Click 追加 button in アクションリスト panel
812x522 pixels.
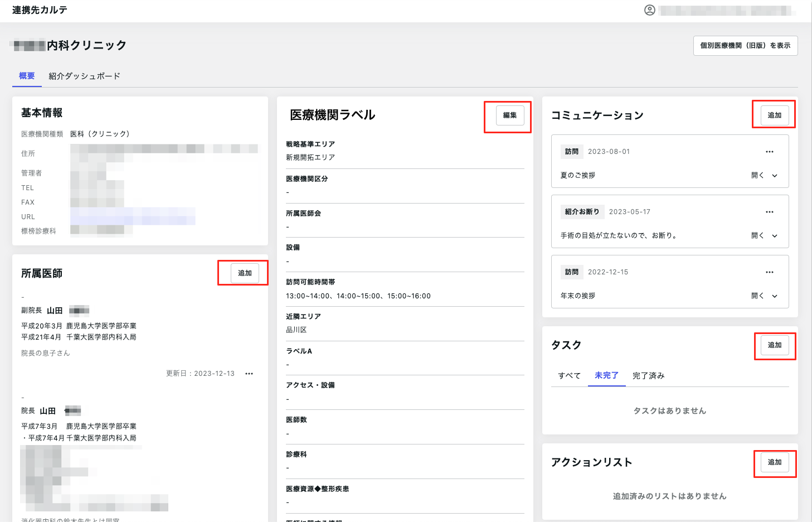click(775, 462)
